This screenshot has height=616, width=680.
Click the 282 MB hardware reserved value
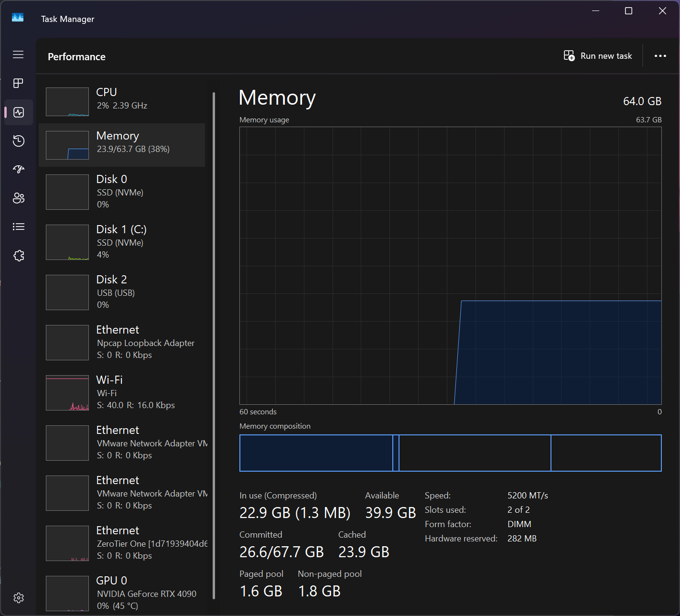522,539
